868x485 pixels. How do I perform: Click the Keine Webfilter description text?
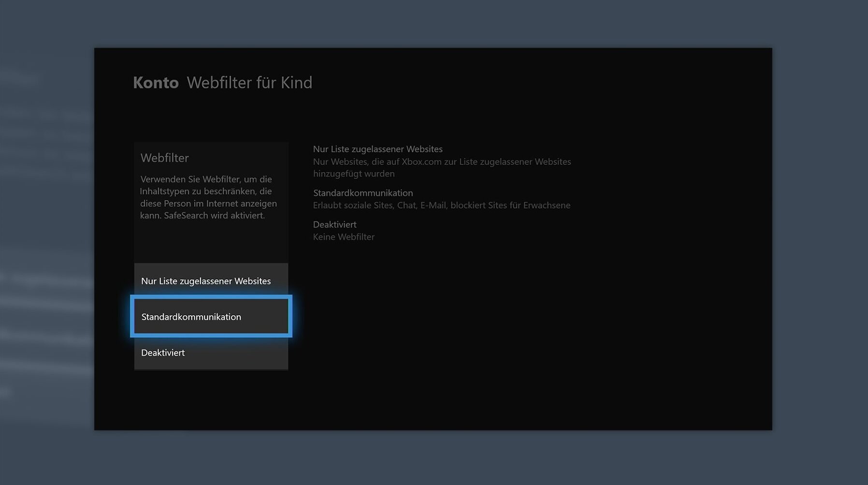(344, 237)
